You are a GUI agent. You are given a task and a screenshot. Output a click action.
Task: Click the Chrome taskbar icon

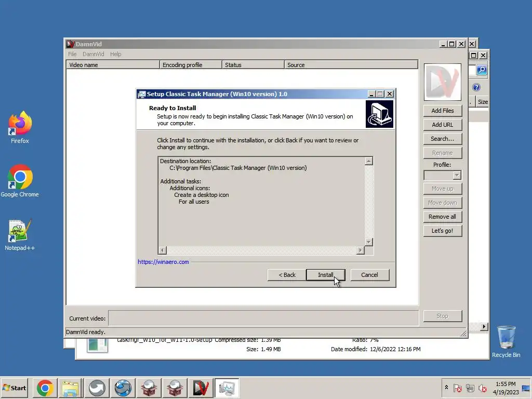45,388
